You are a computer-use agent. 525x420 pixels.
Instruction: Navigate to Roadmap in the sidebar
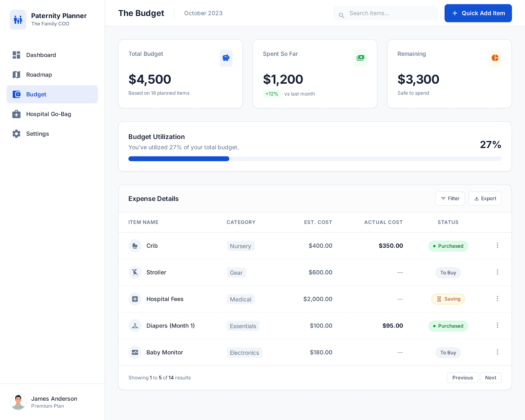tap(39, 75)
